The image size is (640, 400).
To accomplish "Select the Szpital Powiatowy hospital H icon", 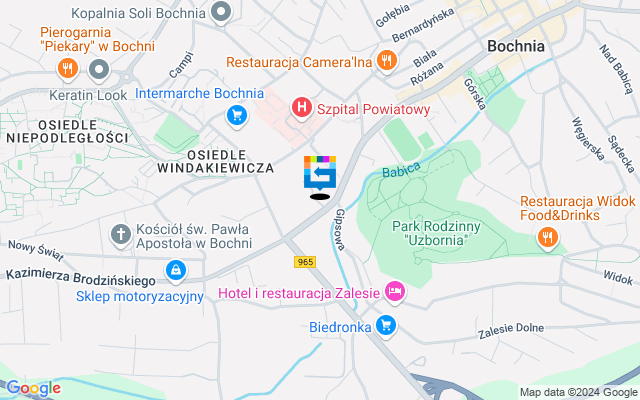I will point(302,108).
